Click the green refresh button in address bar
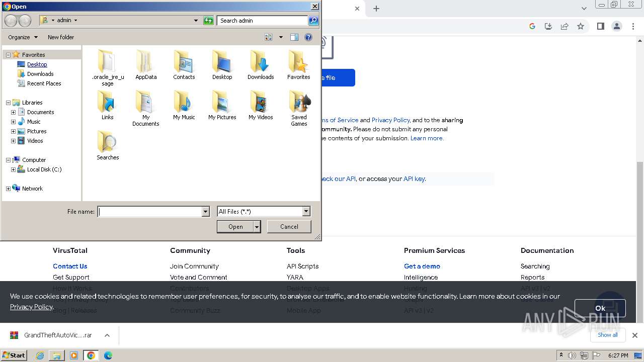The image size is (644, 362). [208, 21]
